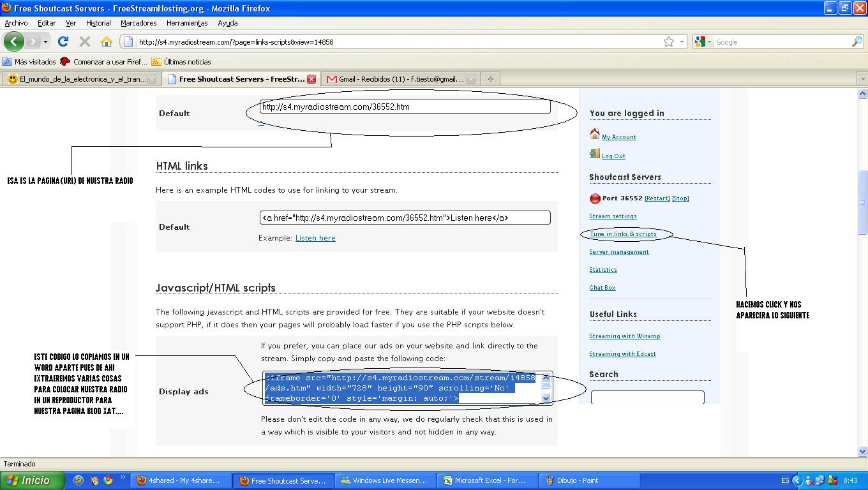868x490 pixels.
Task: Open the Ver menu
Action: click(71, 23)
